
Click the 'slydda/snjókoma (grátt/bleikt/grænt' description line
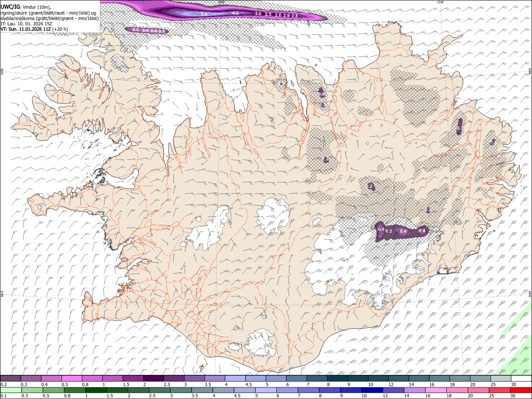[49, 18]
